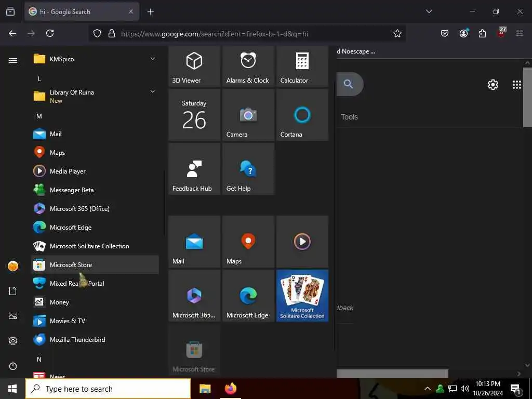Viewport: 532px width, 399px height.
Task: Open the user account avatar in Start
Action: [x=13, y=266]
